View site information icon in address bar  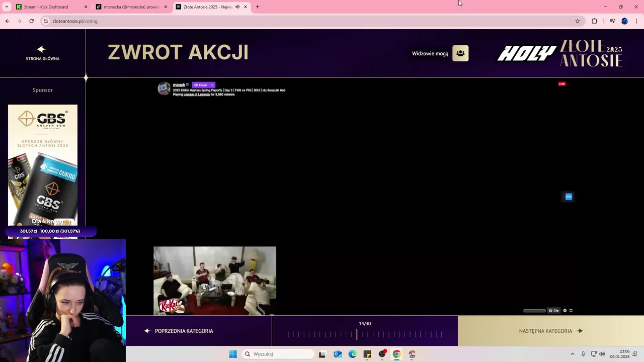tap(46, 21)
